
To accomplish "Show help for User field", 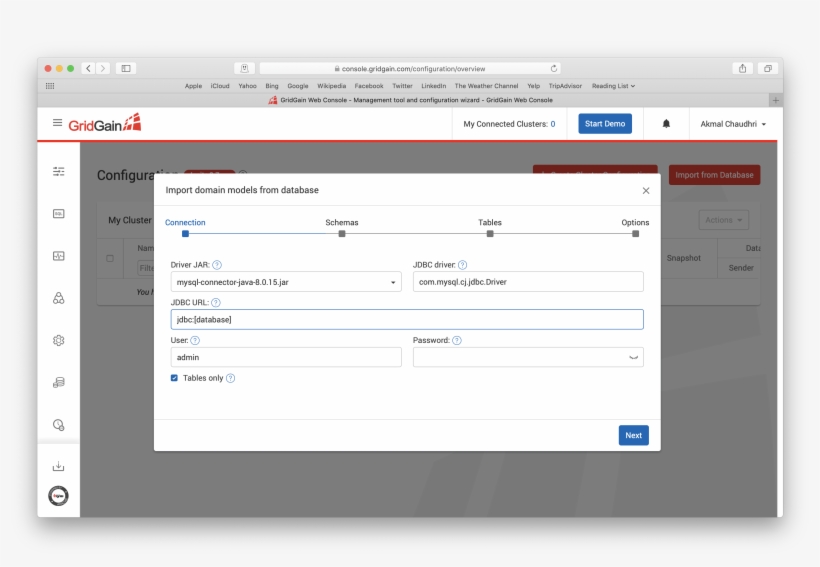I will 195,341.
